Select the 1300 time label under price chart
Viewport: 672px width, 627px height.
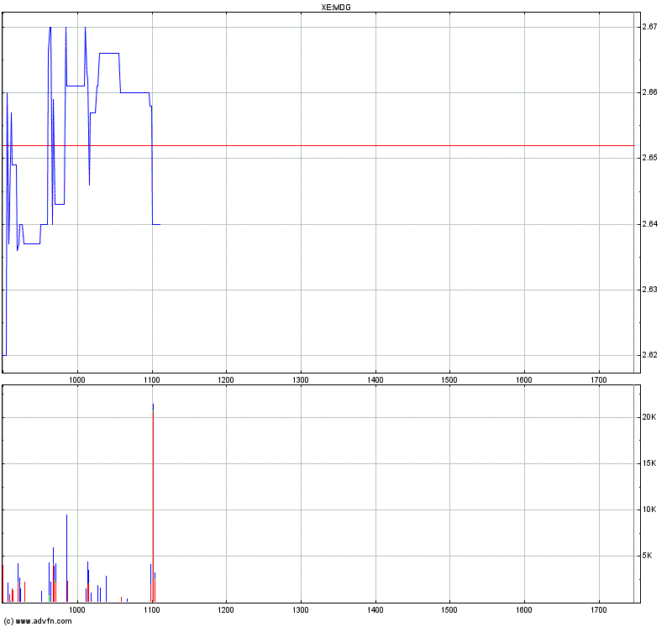pos(301,380)
